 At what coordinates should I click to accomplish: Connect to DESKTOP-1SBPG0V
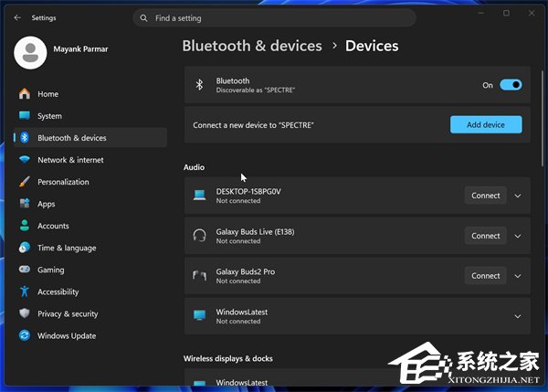click(x=486, y=196)
